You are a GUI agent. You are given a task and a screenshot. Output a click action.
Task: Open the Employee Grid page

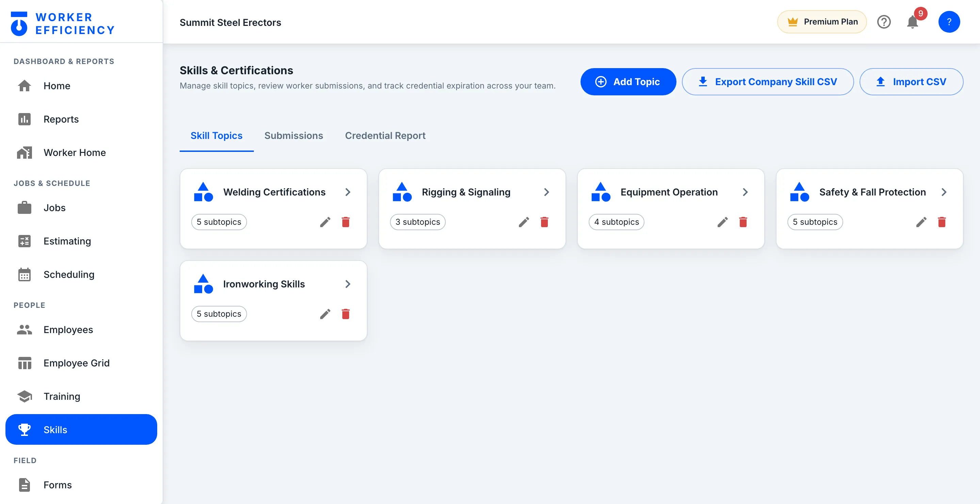pyautogui.click(x=81, y=363)
